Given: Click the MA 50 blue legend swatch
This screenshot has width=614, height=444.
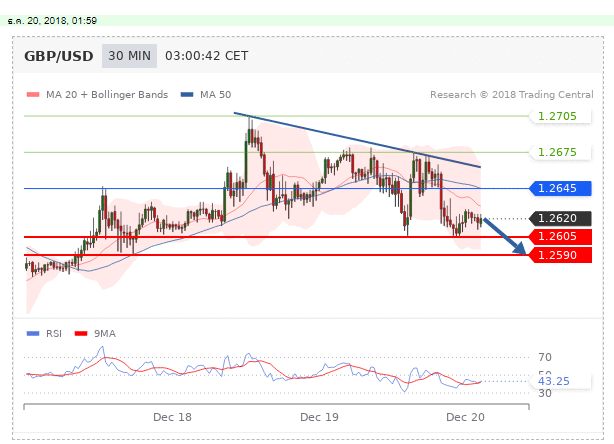Looking at the screenshot, I should (x=187, y=95).
